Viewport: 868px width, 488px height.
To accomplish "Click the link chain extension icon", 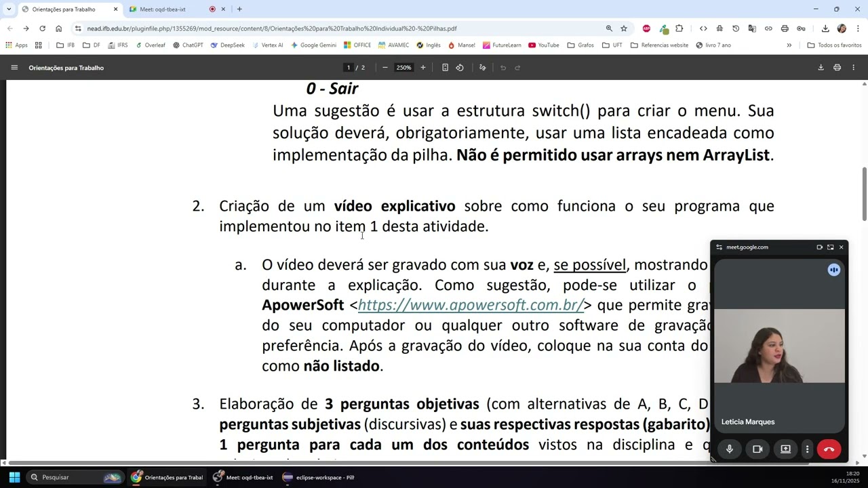I will [768, 28].
